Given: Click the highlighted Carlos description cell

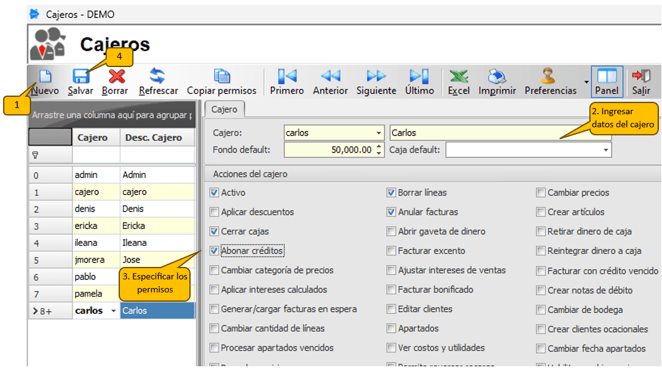Looking at the screenshot, I should (157, 311).
